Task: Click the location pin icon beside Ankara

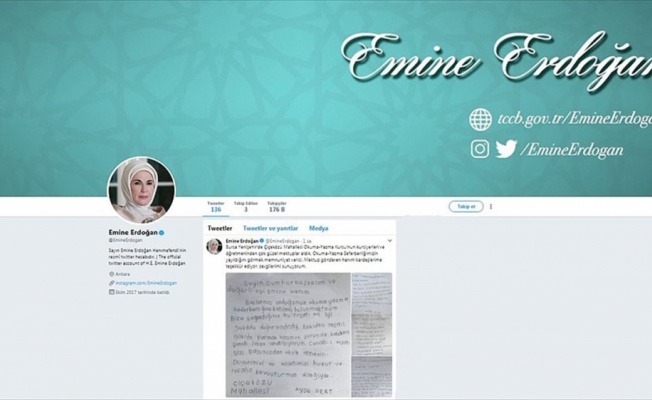Action: click(x=111, y=274)
